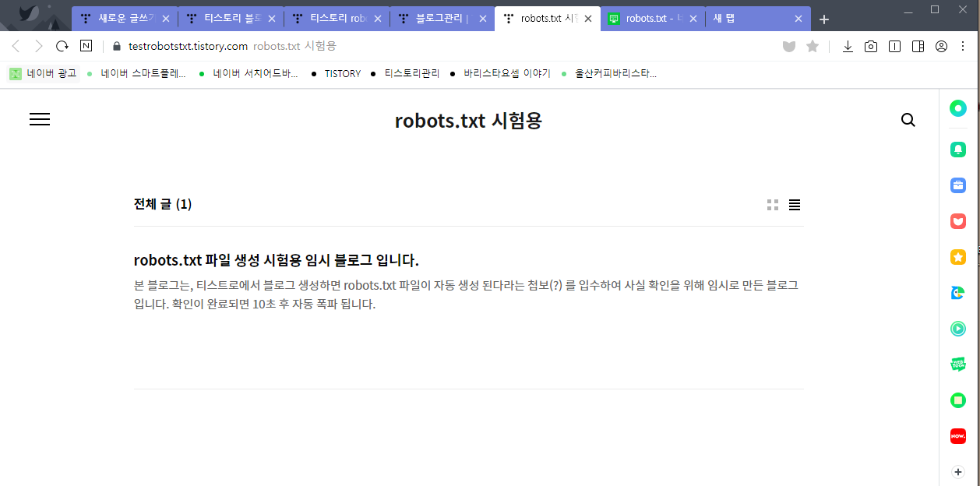Open the '네이버 서치어드바...' bookmark
Viewport: 980px width, 486px height.
click(249, 74)
